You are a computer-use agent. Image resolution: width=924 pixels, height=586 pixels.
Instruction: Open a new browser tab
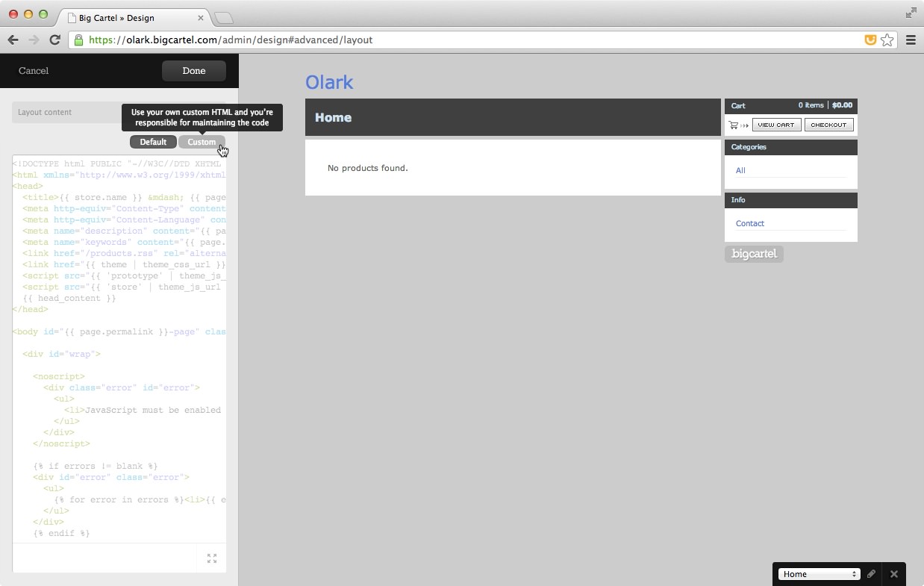(x=224, y=17)
